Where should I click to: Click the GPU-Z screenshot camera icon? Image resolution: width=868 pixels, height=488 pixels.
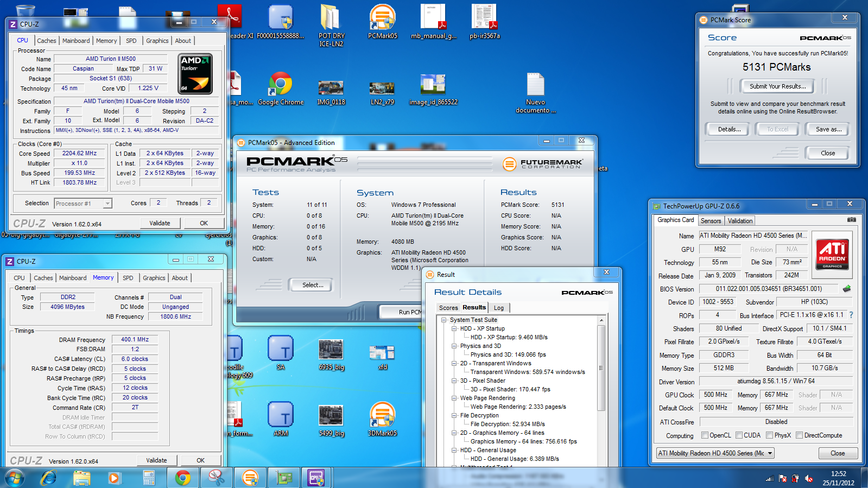[852, 220]
